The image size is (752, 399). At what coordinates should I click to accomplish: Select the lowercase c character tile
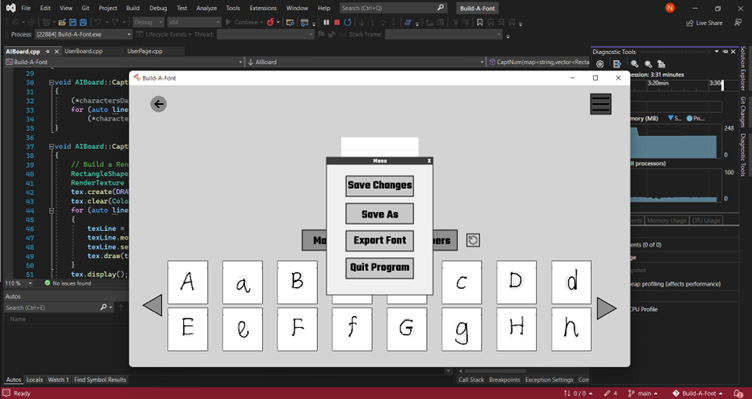[x=461, y=282]
